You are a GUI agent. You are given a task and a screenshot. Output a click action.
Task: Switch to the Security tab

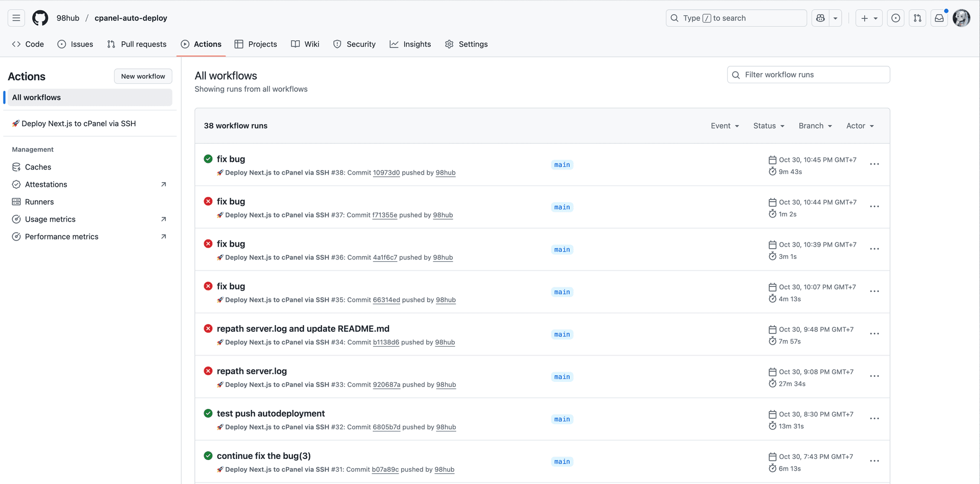(x=354, y=44)
